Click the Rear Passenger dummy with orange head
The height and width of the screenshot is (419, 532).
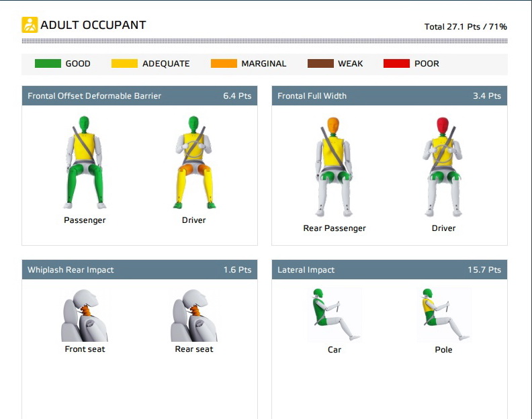[335, 167]
